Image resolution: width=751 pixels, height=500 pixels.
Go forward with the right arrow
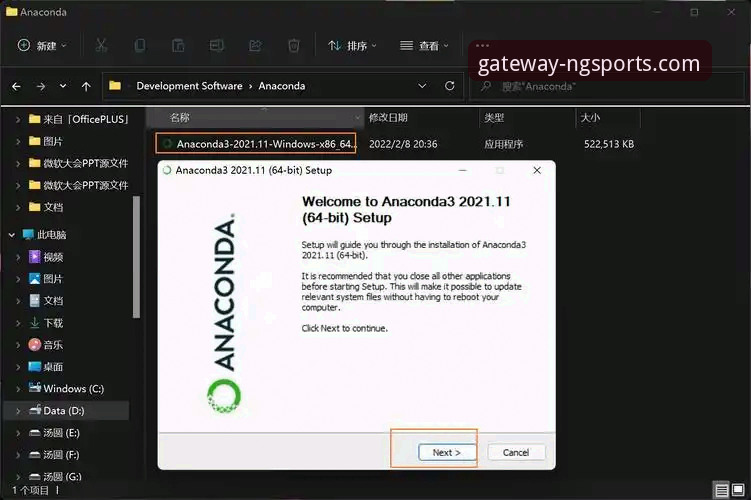41,86
